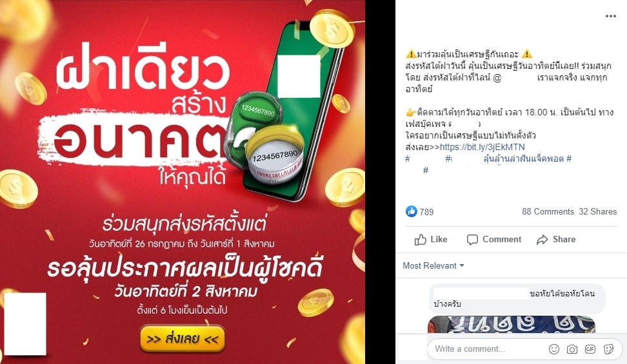627x364 pixels.
Task: View the 88 Comments count
Action: coord(548,212)
